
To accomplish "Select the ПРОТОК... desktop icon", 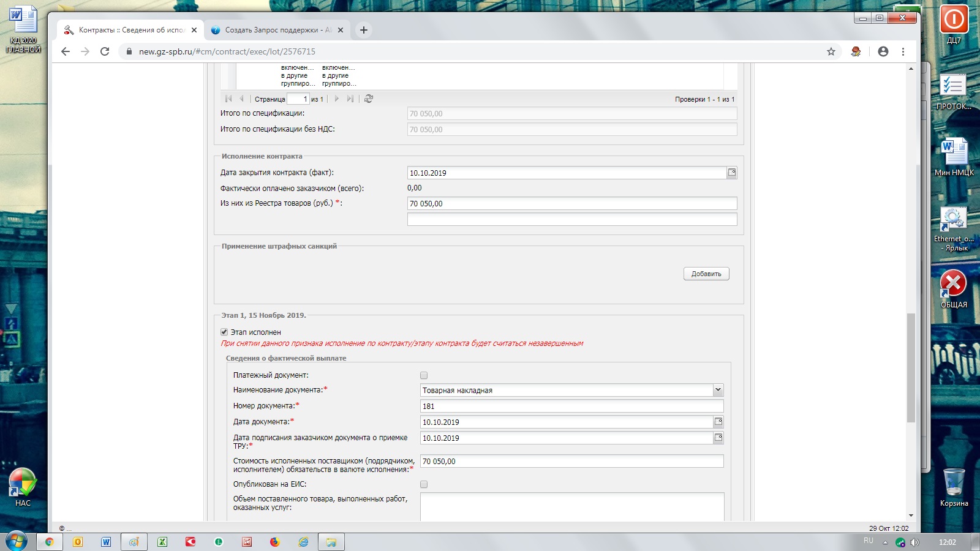I will pyautogui.click(x=954, y=91).
